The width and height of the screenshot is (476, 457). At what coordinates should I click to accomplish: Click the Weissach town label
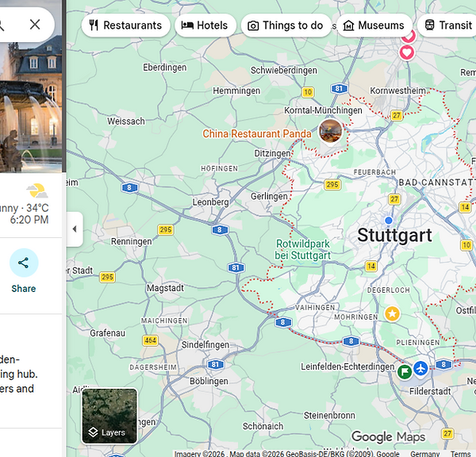point(126,121)
